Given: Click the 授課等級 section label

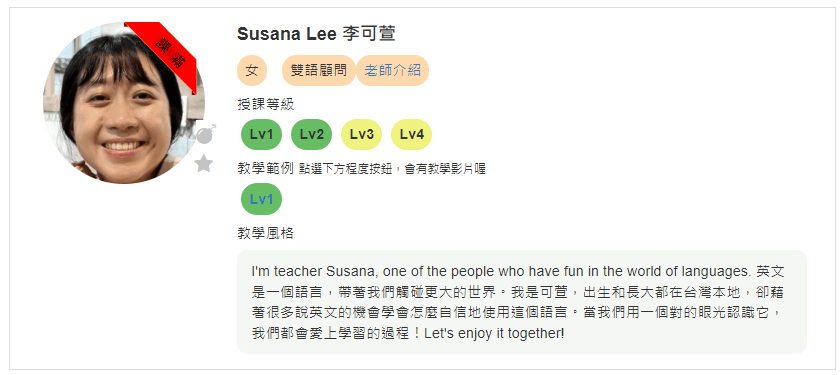Looking at the screenshot, I should click(266, 104).
